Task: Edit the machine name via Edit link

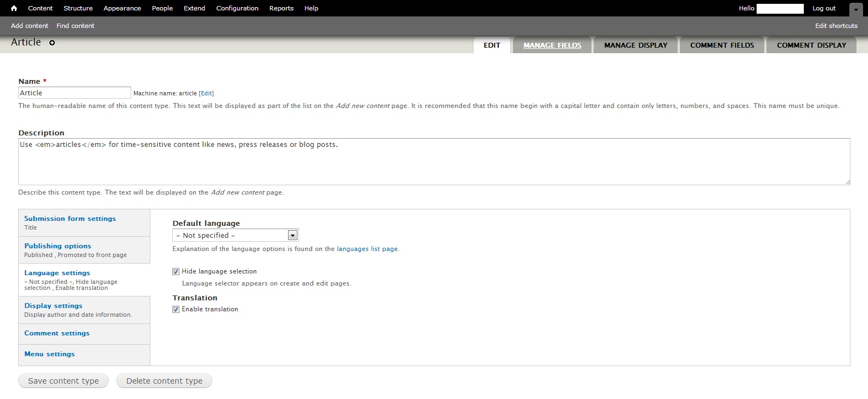Action: (206, 93)
